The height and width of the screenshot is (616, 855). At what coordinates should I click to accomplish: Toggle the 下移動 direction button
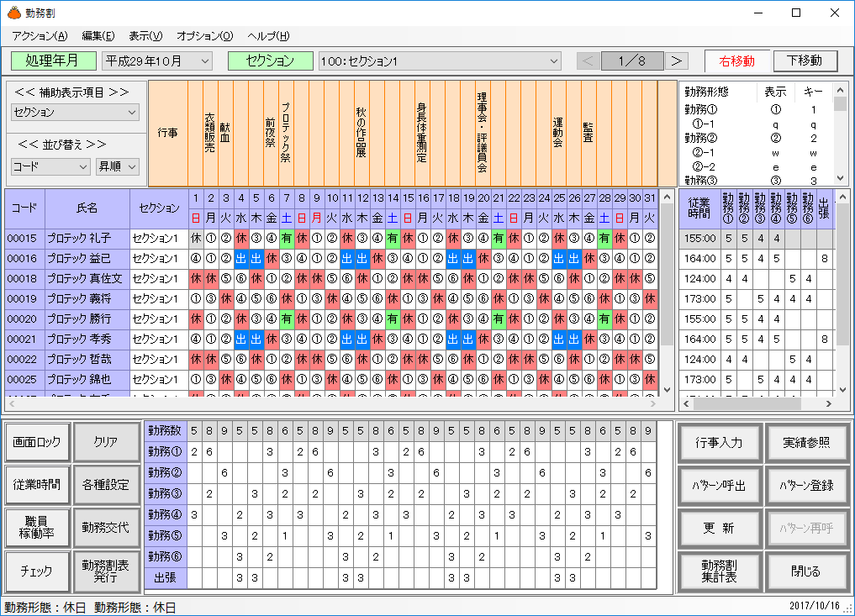tap(805, 61)
